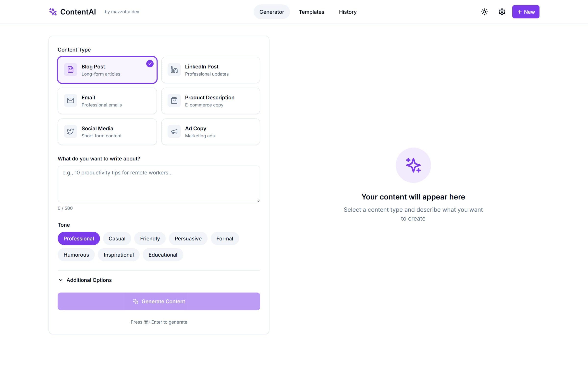
Task: Choose the Product Description content type
Action: tap(211, 101)
